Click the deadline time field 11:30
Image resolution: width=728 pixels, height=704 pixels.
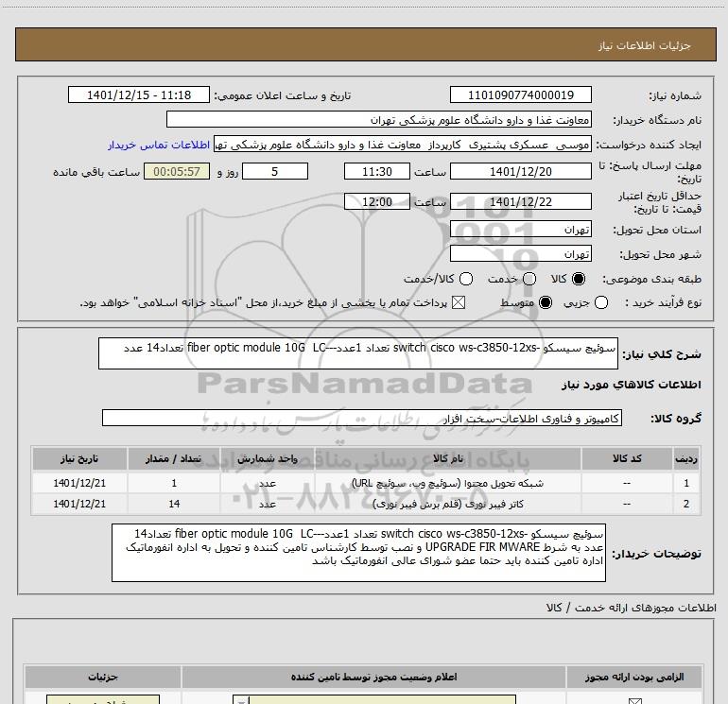[x=377, y=171]
